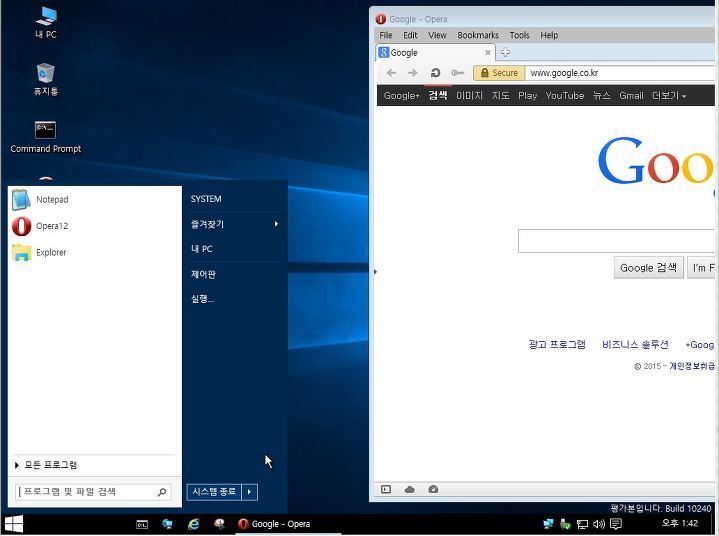Click the Opera panel toggle in status bar
The width and height of the screenshot is (719, 536).
coord(386,490)
